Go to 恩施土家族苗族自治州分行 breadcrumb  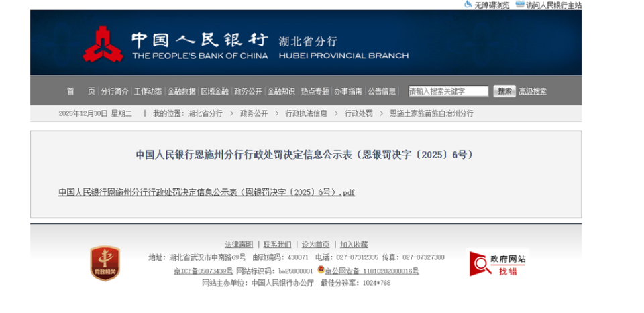point(431,114)
